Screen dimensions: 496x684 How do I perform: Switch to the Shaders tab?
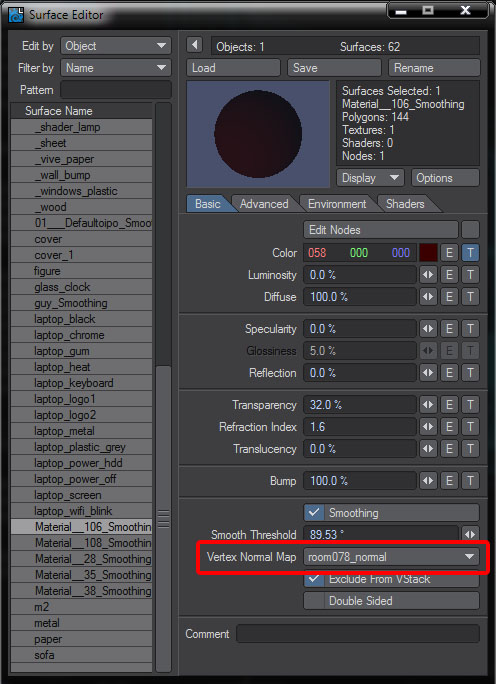405,204
